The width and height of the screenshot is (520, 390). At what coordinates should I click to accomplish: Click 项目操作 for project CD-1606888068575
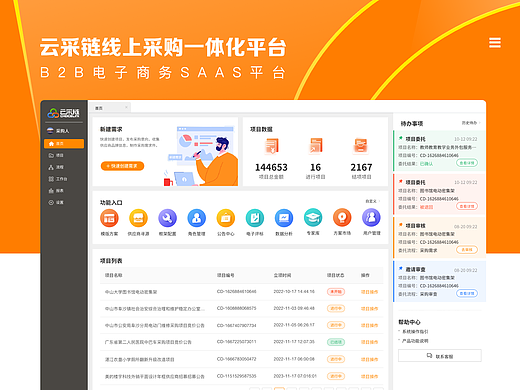click(369, 309)
